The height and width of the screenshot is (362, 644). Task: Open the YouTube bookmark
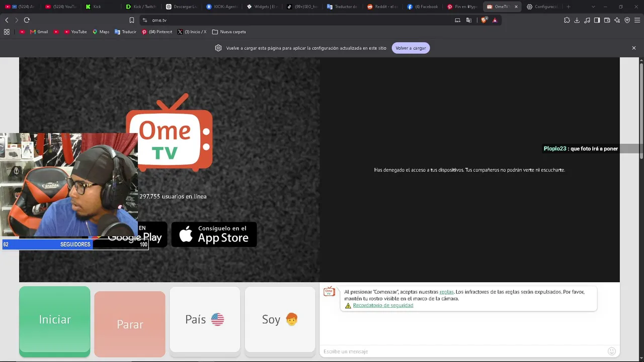click(x=75, y=32)
